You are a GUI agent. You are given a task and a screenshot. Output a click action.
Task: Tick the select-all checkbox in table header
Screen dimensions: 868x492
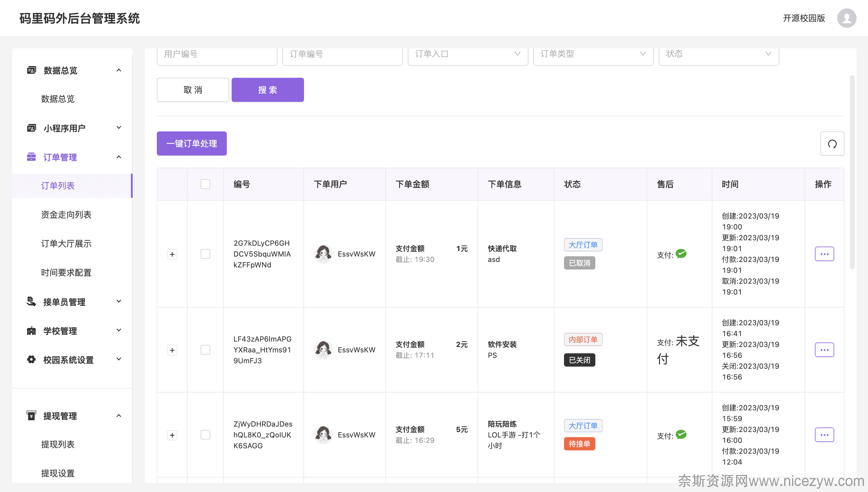(205, 184)
